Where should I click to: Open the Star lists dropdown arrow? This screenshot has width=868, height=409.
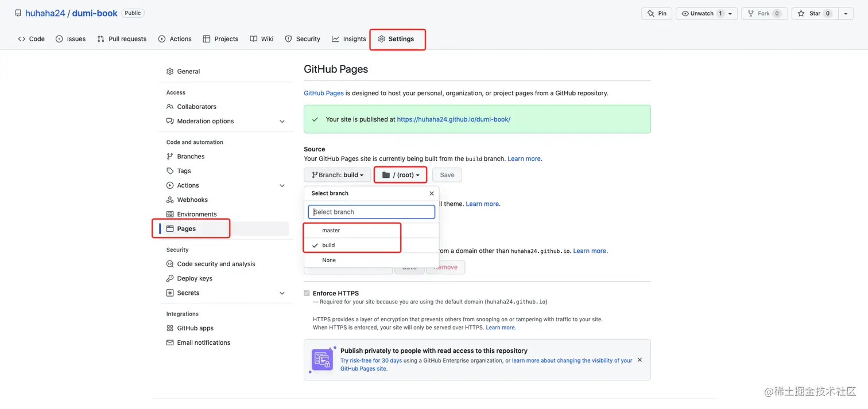pyautogui.click(x=846, y=13)
